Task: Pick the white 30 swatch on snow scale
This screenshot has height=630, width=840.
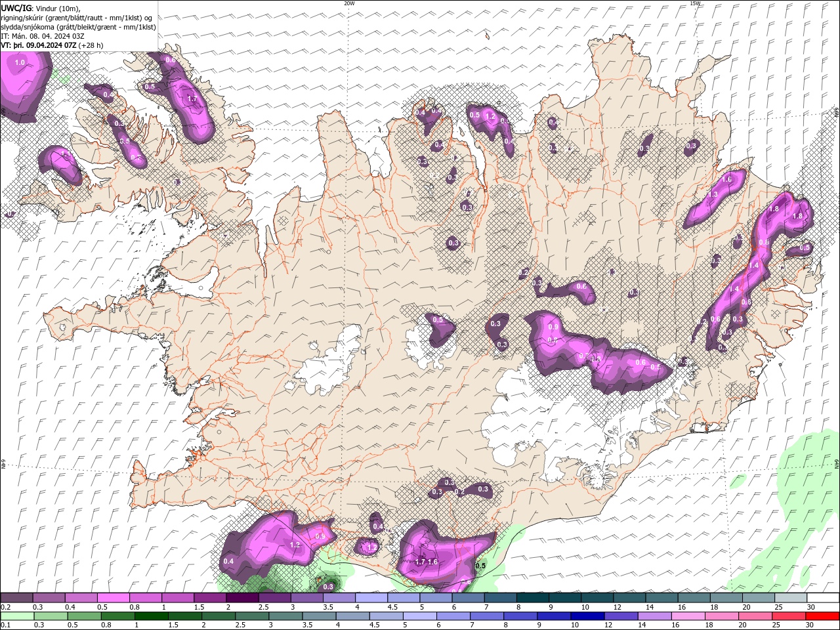Action: pyautogui.click(x=823, y=598)
